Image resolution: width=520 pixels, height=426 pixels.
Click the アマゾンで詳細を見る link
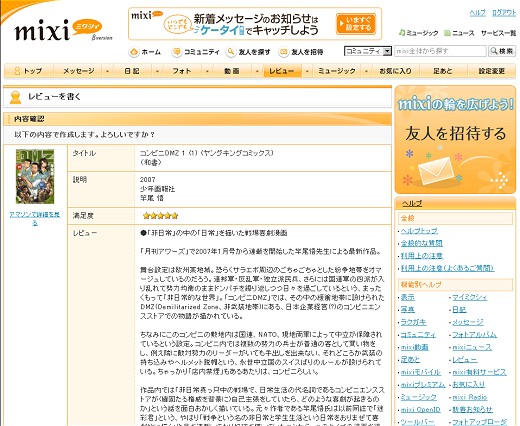[x=35, y=218]
